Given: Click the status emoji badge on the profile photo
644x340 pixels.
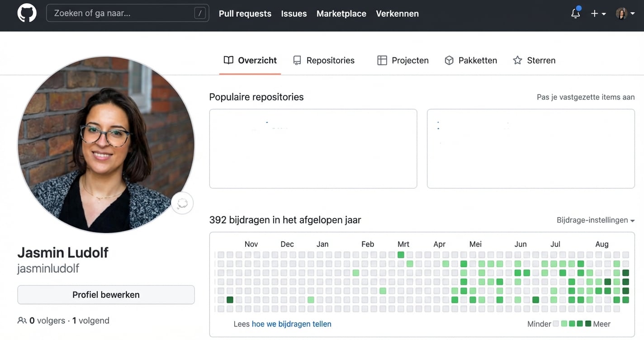Looking at the screenshot, I should [x=182, y=203].
